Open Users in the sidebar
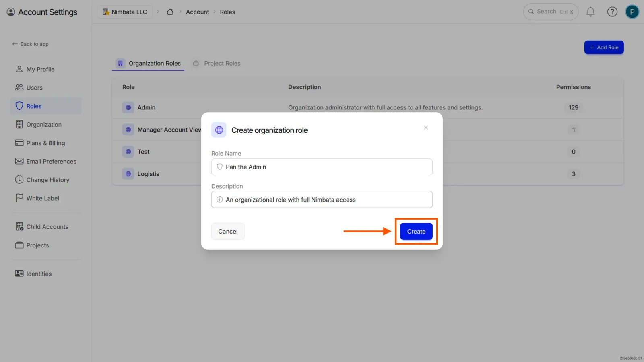 (x=46, y=88)
